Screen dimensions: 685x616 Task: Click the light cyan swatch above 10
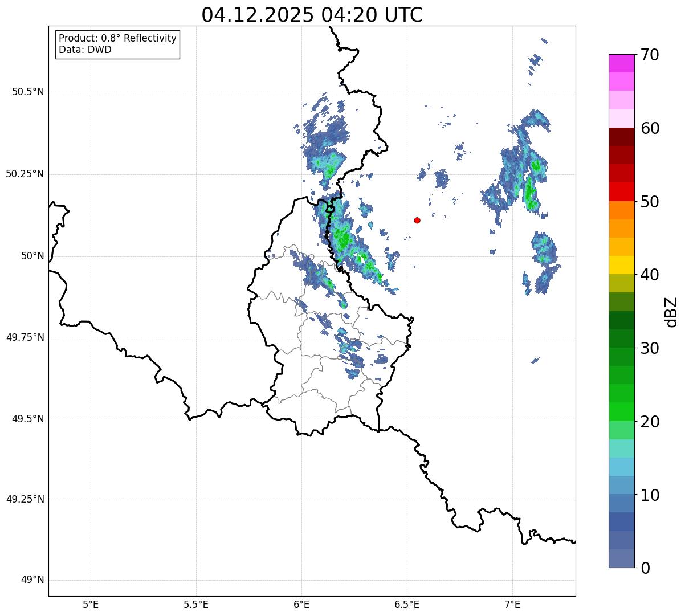[x=622, y=467]
